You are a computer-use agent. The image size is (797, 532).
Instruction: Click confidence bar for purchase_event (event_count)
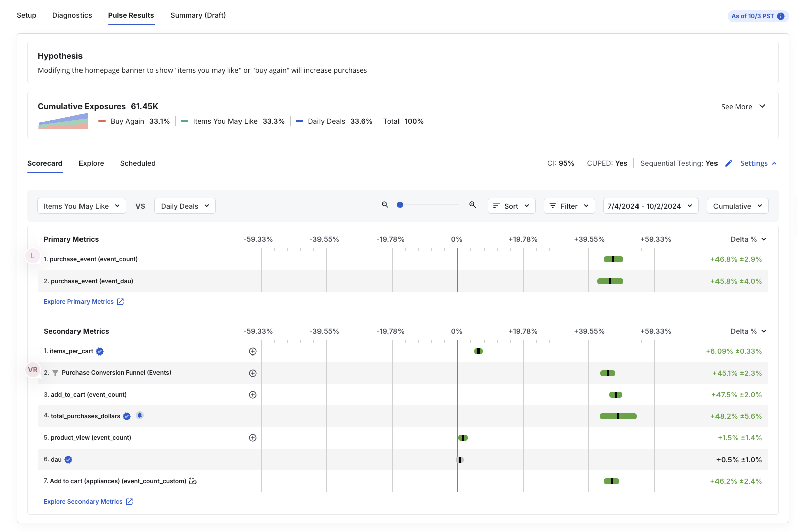tap(613, 259)
